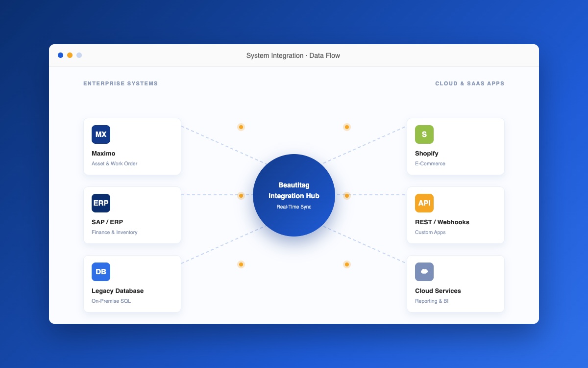588x368 pixels.
Task: Open the Shopify card
Action: point(456,146)
